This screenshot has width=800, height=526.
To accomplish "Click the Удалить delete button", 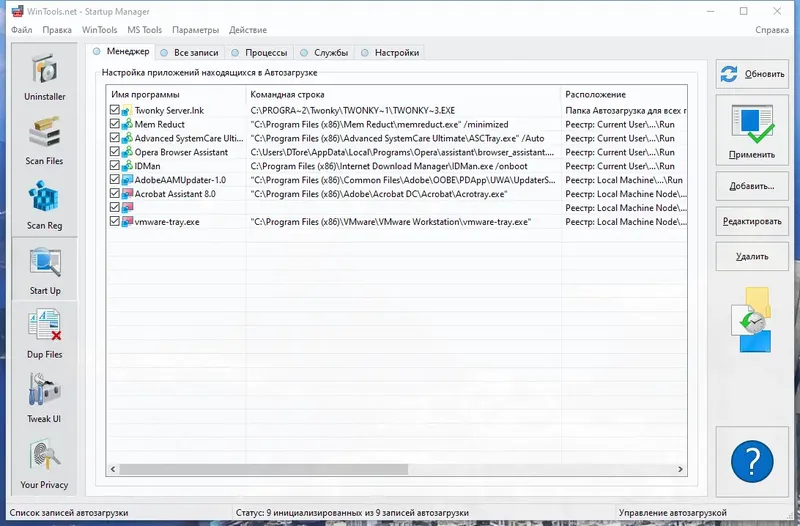I will (752, 256).
